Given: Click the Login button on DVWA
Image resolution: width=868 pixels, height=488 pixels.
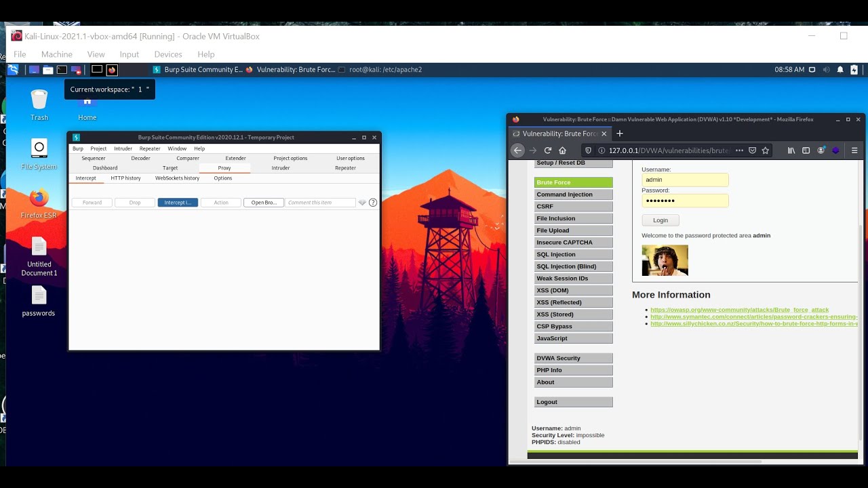Looking at the screenshot, I should click(660, 220).
